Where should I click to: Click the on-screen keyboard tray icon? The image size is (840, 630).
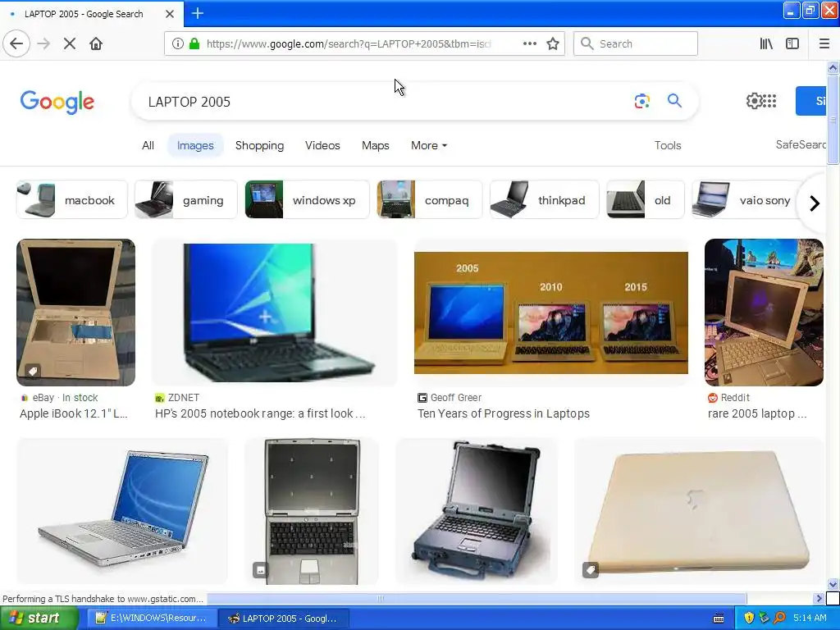[x=719, y=619]
